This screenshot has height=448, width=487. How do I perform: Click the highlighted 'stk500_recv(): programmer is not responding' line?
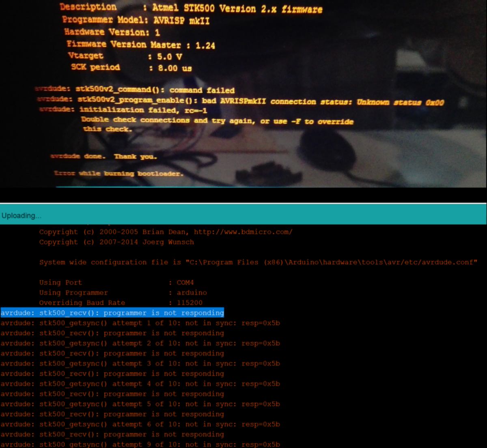[112, 313]
